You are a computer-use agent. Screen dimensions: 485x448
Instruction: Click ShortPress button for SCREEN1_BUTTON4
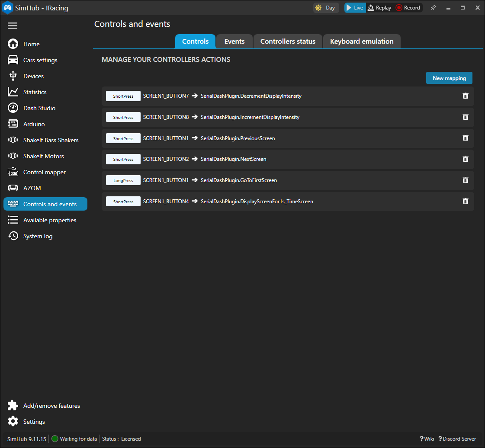(x=123, y=202)
